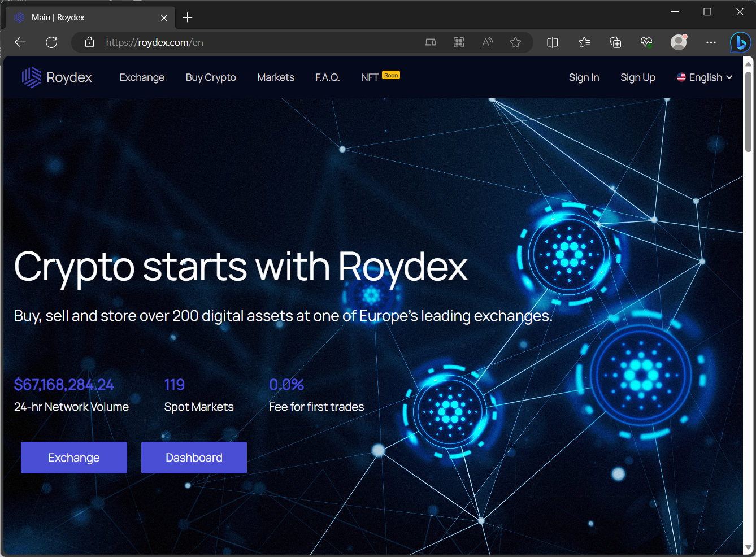This screenshot has width=756, height=557.
Task: Click the Roydex logo icon
Action: point(32,77)
